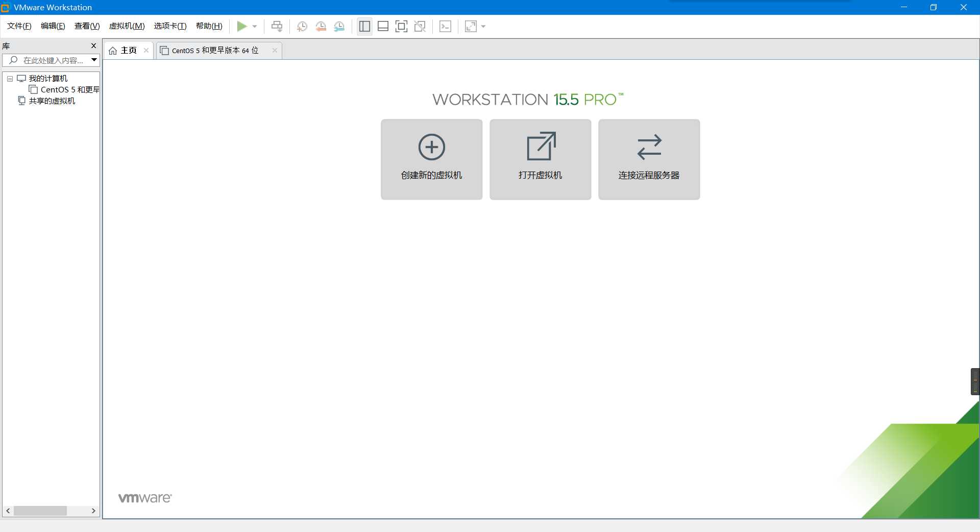The height and width of the screenshot is (532, 980).
Task: Select CentOS 5 VM in library tree
Action: pyautogui.click(x=69, y=89)
